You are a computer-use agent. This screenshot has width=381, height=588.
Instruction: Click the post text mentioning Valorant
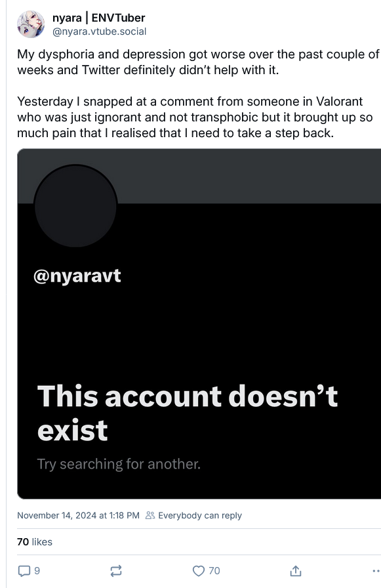[195, 117]
